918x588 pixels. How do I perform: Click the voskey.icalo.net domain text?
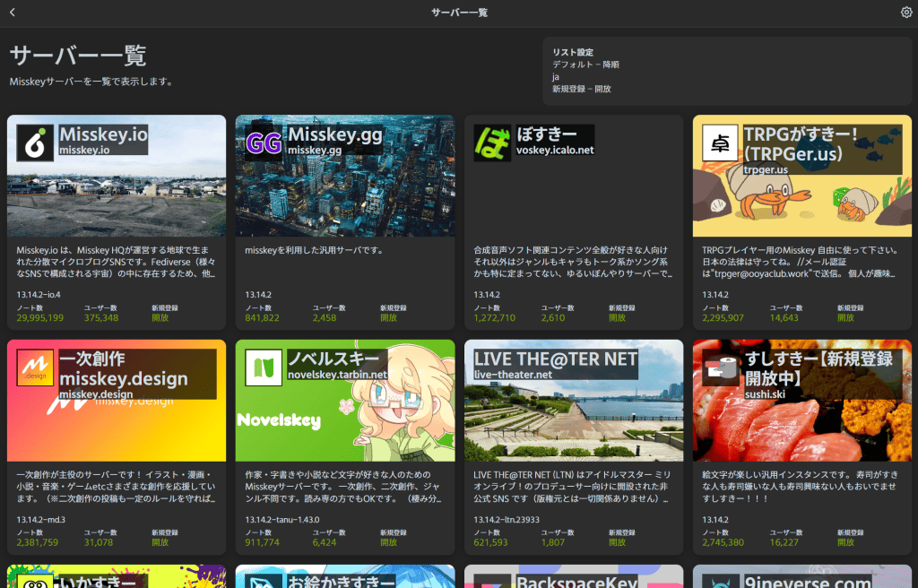pos(554,150)
